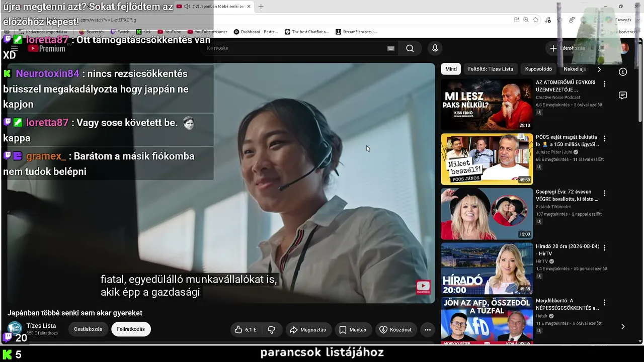Viewport: 644px width, 362px height.
Task: Close the current browser tab
Action: tap(250, 7)
